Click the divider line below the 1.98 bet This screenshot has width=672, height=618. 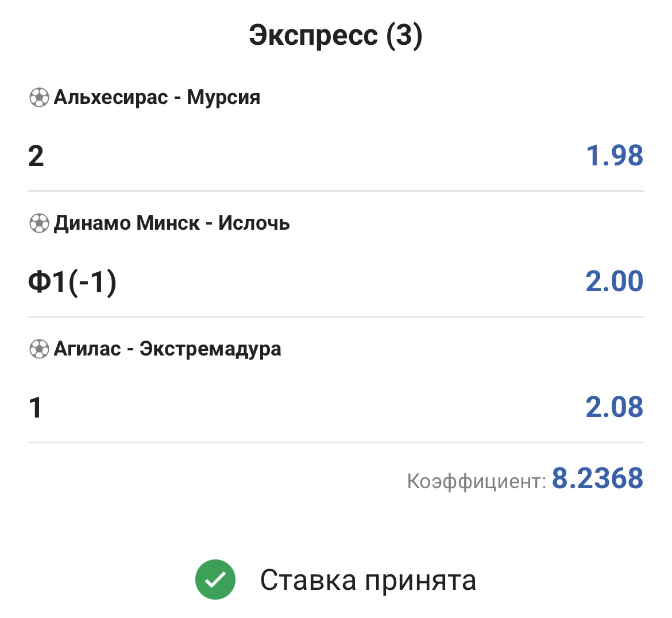point(335,191)
